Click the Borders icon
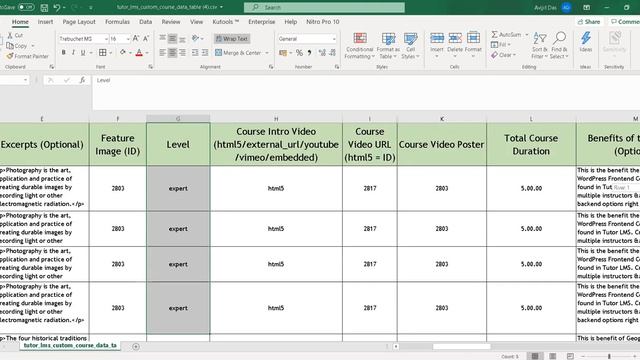This screenshot has width=640, height=360. (102, 53)
